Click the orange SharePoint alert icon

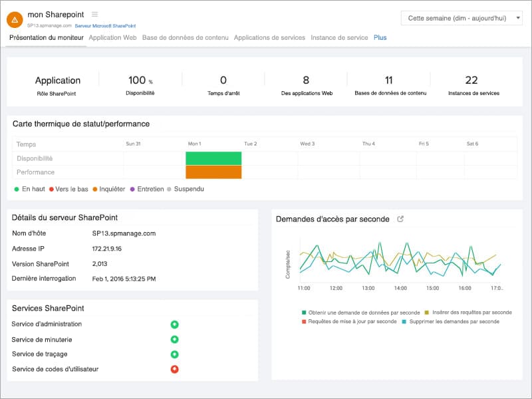13,18
